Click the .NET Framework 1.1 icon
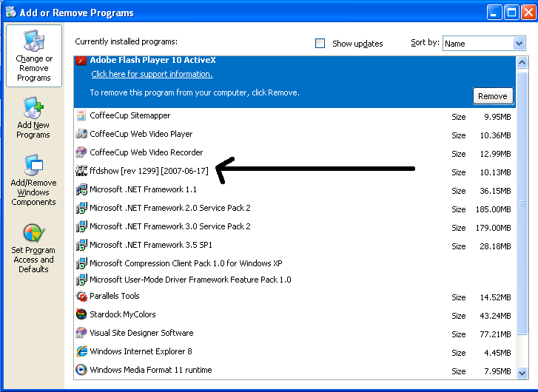538x392 pixels. point(81,189)
